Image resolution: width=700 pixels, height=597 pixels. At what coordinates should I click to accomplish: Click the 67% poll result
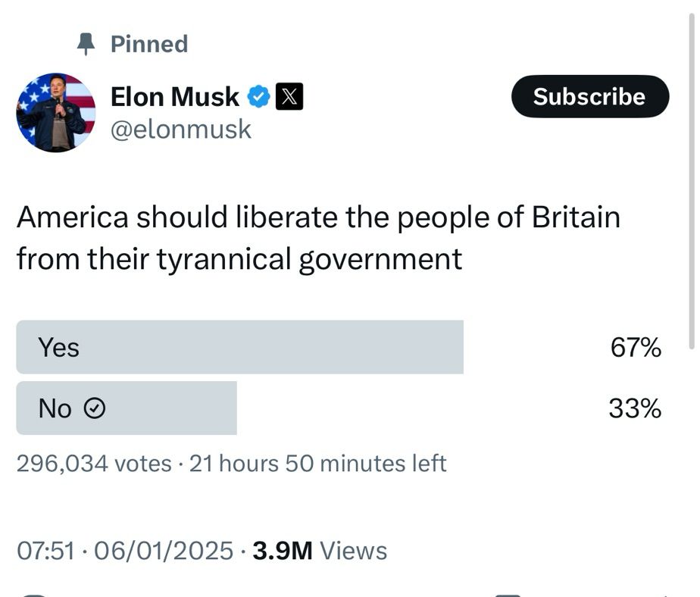636,348
